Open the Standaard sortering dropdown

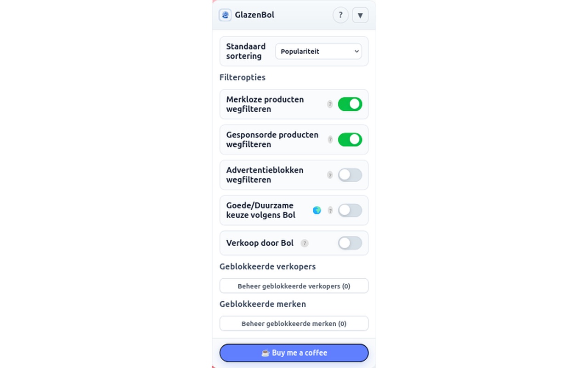click(318, 51)
